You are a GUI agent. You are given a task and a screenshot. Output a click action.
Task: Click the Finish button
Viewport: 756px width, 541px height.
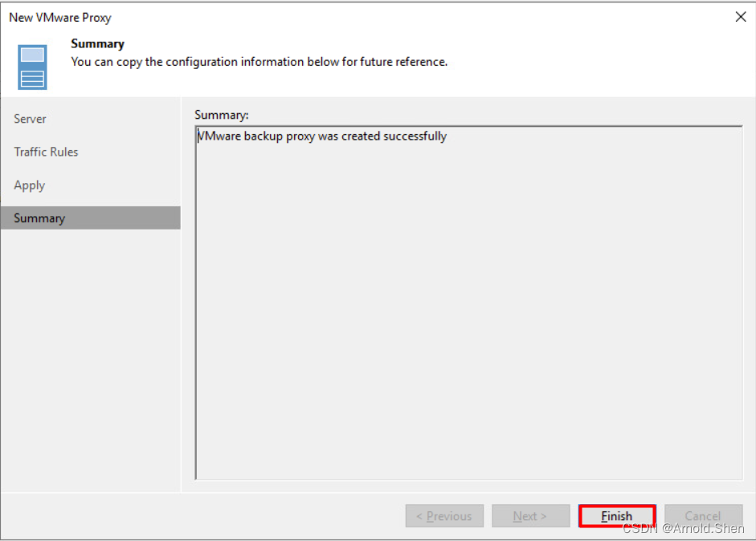[617, 516]
